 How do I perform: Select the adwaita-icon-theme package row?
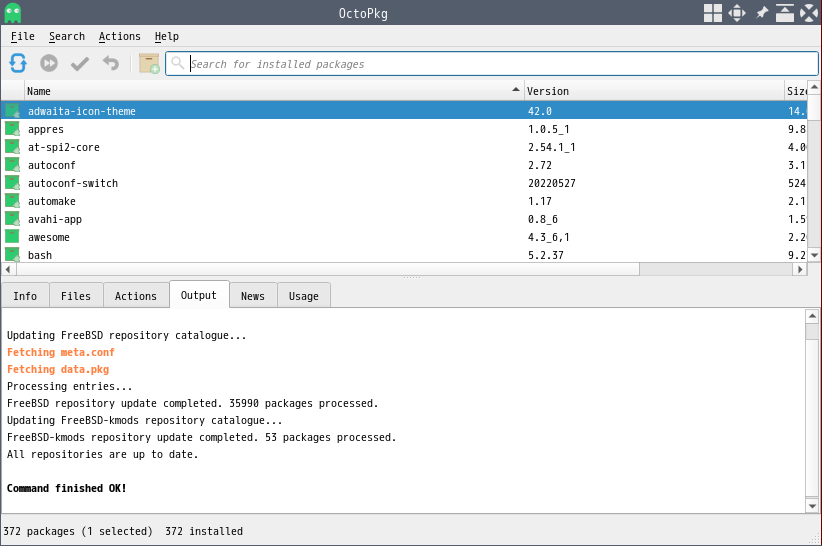coord(404,111)
